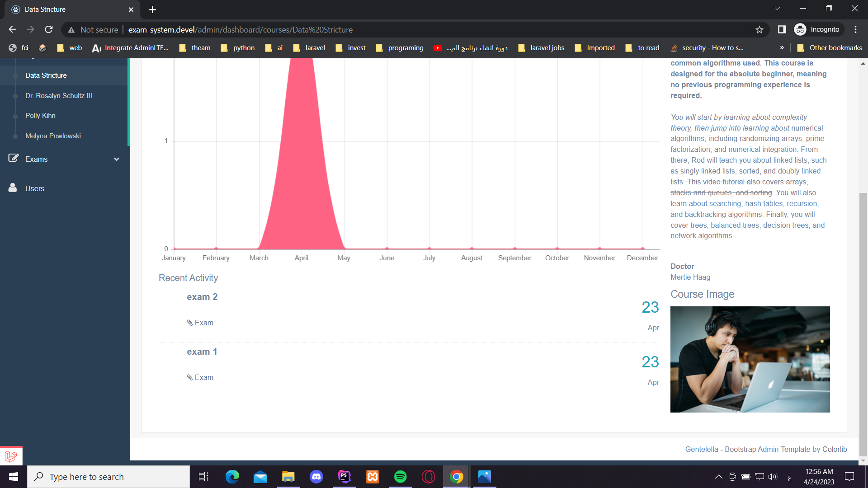This screenshot has height=488, width=868.
Task: Expand the Exams menu chevron
Action: point(117,159)
